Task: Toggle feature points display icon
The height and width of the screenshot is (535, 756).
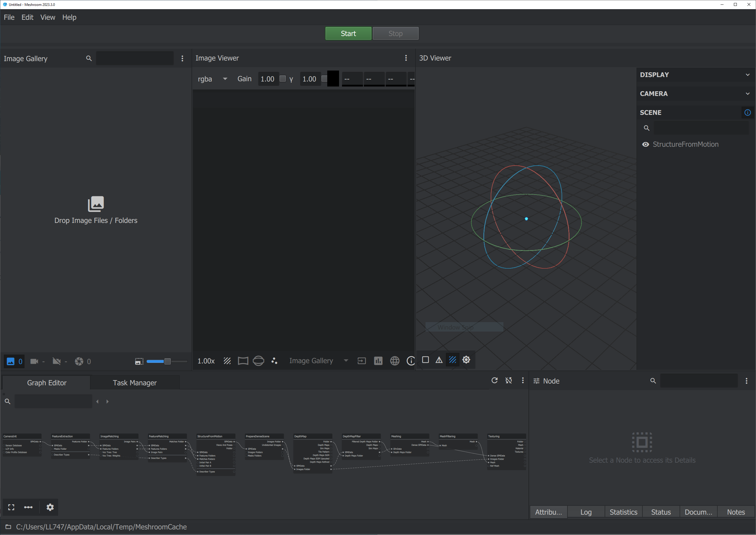Action: click(x=274, y=361)
